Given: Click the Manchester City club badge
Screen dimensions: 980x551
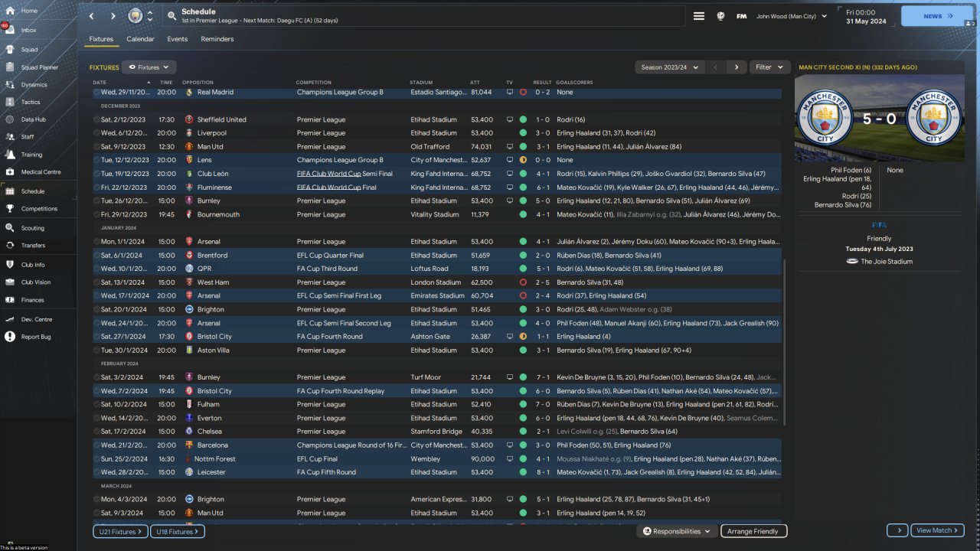Looking at the screenshot, I should pos(135,16).
